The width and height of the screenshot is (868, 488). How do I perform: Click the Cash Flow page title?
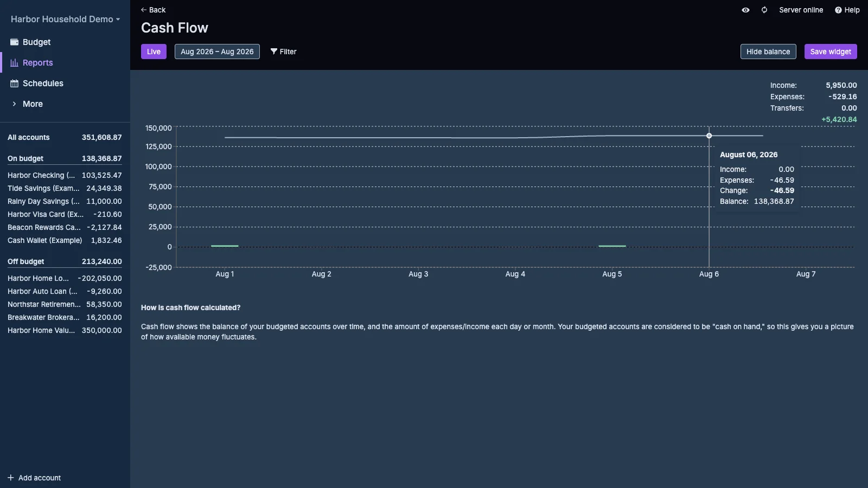click(175, 28)
